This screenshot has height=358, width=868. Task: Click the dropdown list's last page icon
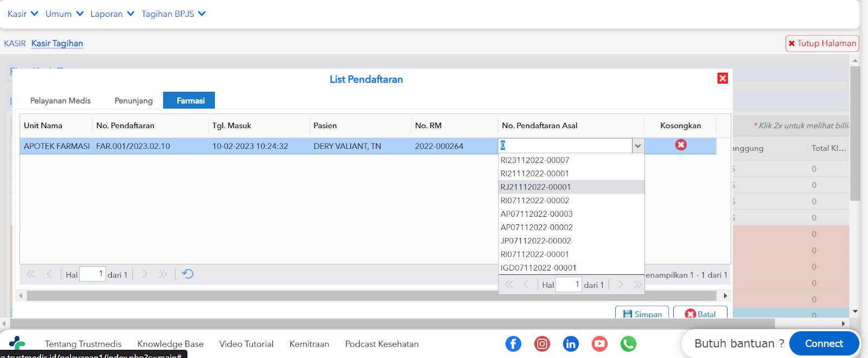coord(637,285)
